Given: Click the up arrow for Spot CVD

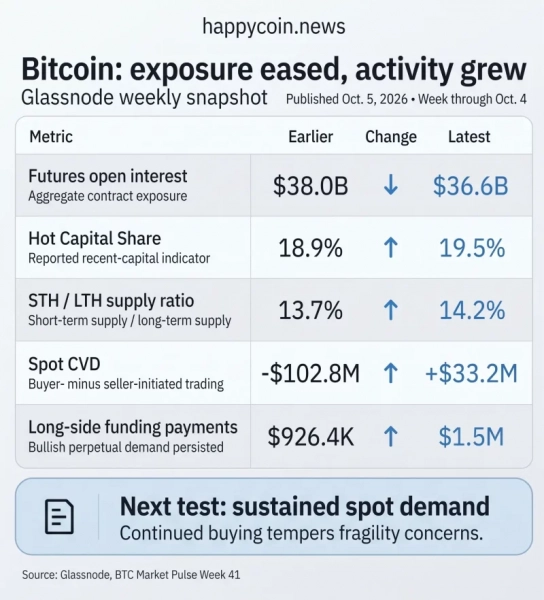Looking at the screenshot, I should (x=391, y=373).
